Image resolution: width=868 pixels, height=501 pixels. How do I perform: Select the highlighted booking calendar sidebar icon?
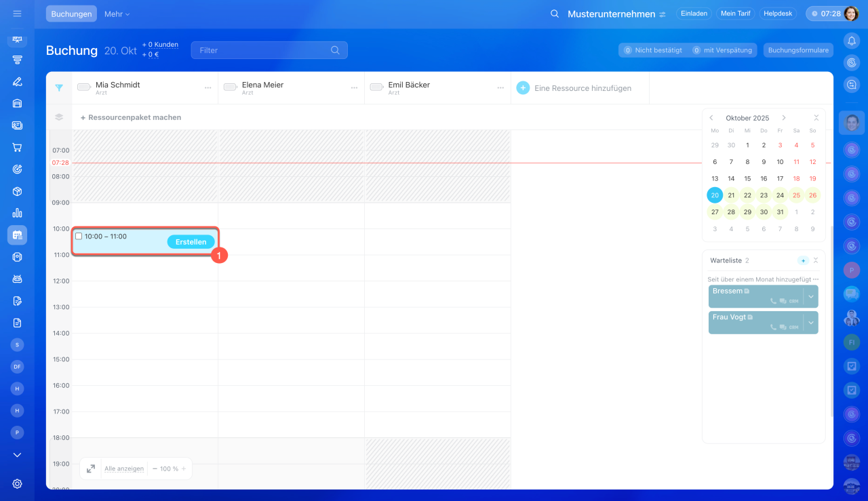tap(17, 235)
